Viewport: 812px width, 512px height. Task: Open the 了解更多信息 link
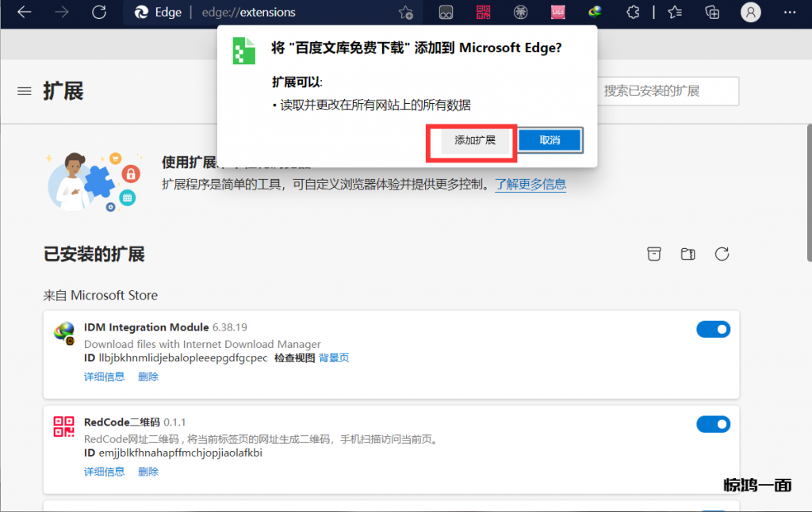(530, 185)
